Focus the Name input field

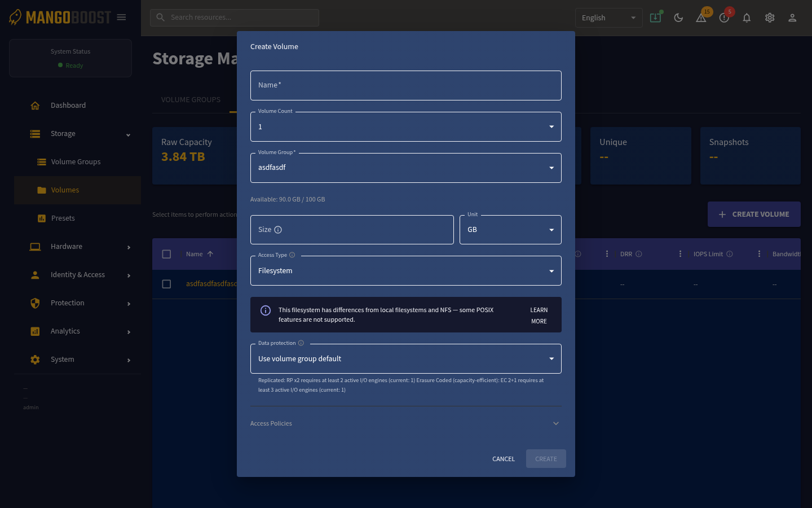click(x=406, y=85)
